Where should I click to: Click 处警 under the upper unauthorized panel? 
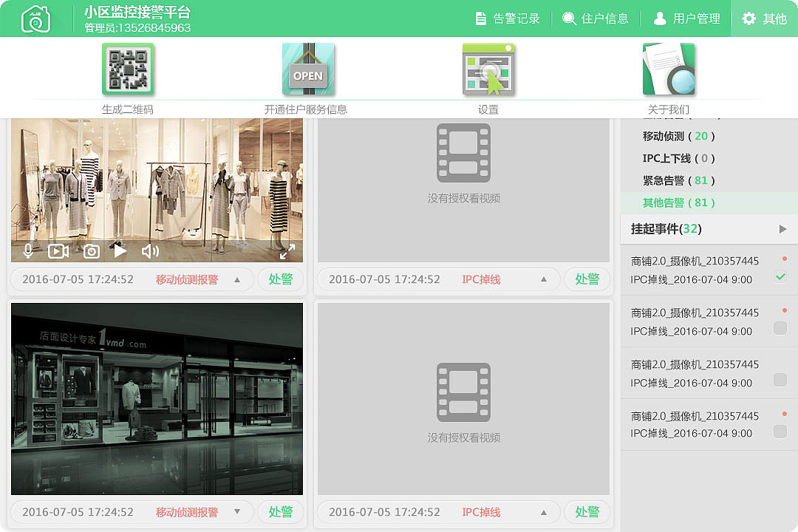pyautogui.click(x=587, y=279)
